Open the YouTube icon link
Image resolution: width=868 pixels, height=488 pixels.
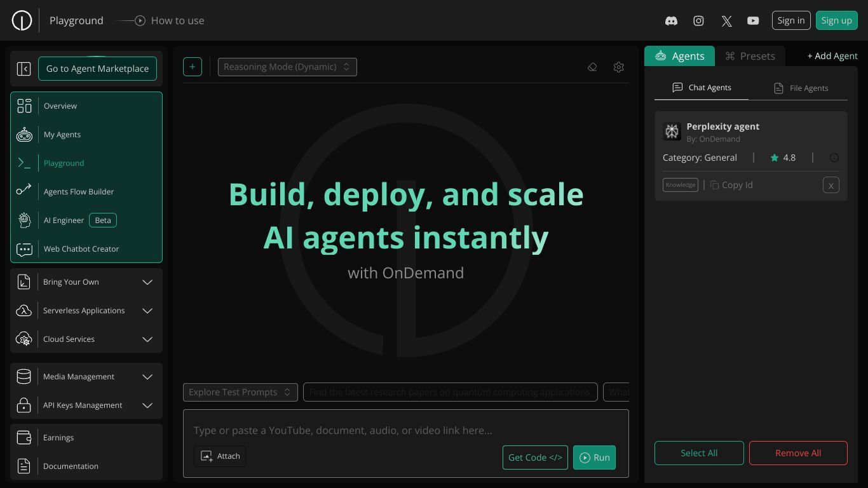pos(753,20)
